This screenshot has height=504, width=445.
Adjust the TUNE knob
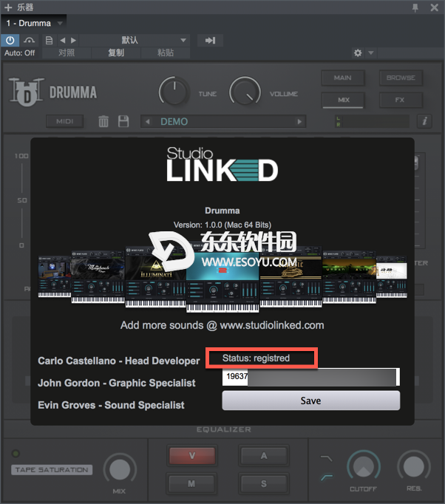click(174, 91)
